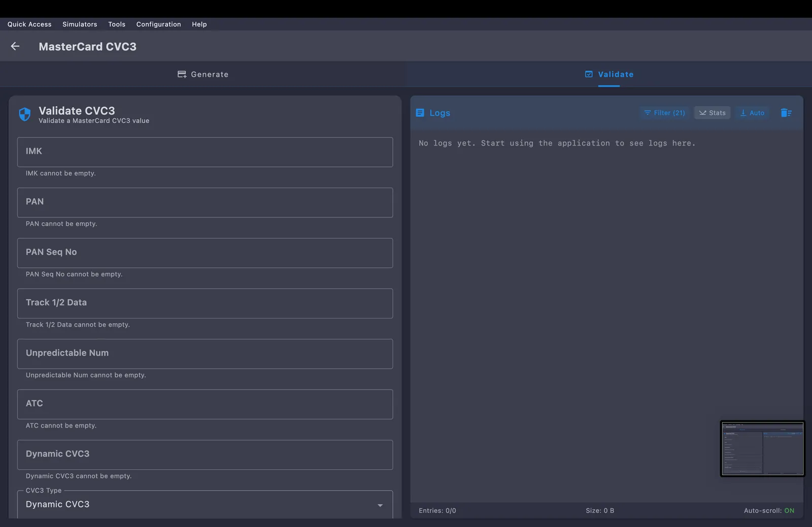The image size is (812, 527).
Task: Open the Tools menu
Action: (117, 24)
